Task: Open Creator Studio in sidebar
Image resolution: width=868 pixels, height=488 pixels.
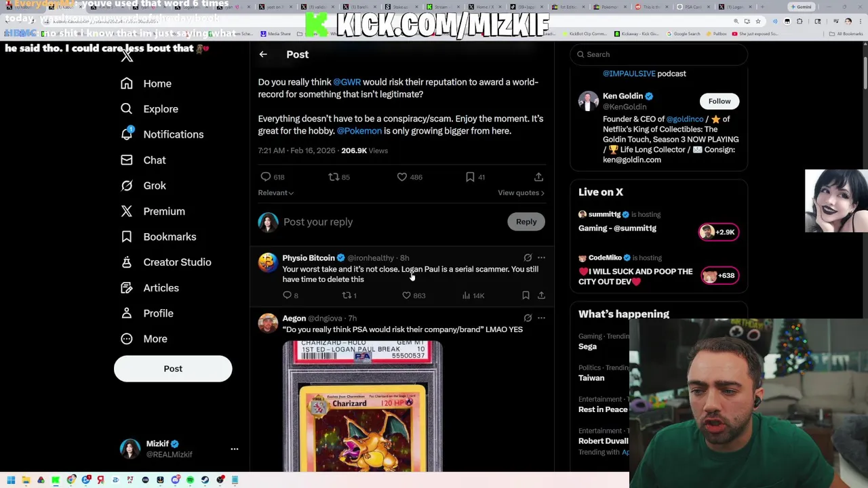Action: coord(165,262)
